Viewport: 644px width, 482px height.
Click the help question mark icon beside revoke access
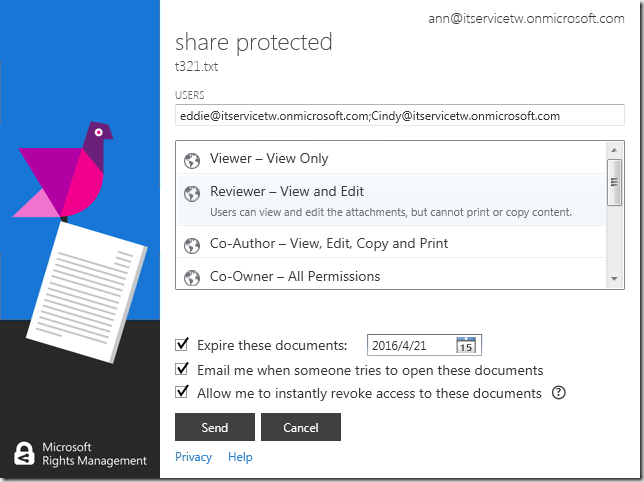(x=559, y=393)
